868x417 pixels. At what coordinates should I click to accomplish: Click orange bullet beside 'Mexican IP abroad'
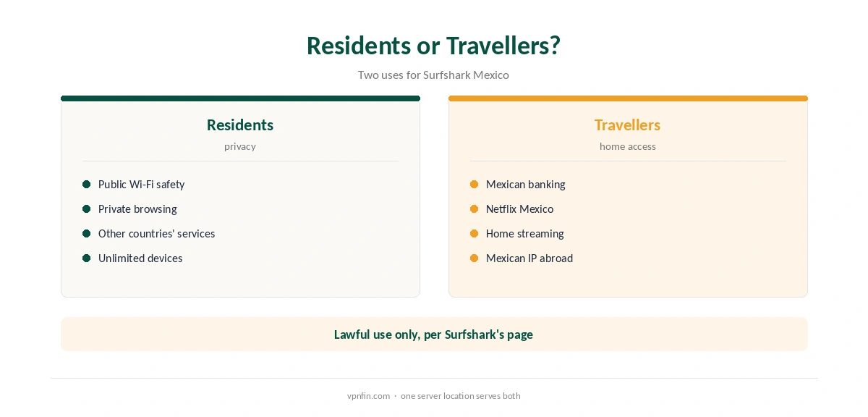tap(474, 258)
